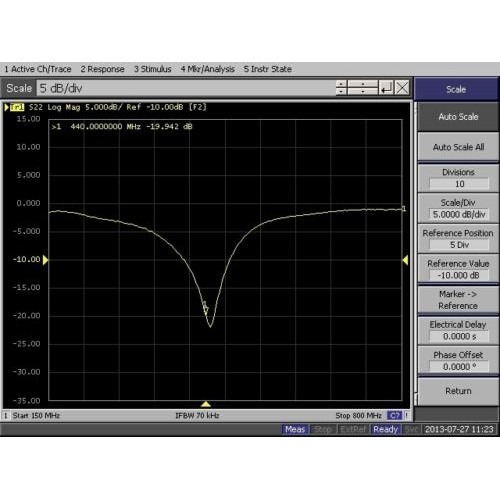Click the ExtRef status indicator
Image resolution: width=500 pixels, height=500 pixels.
(x=353, y=429)
